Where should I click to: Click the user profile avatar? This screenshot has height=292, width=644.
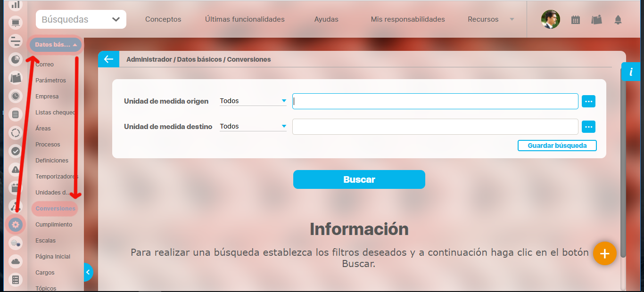[x=550, y=19]
